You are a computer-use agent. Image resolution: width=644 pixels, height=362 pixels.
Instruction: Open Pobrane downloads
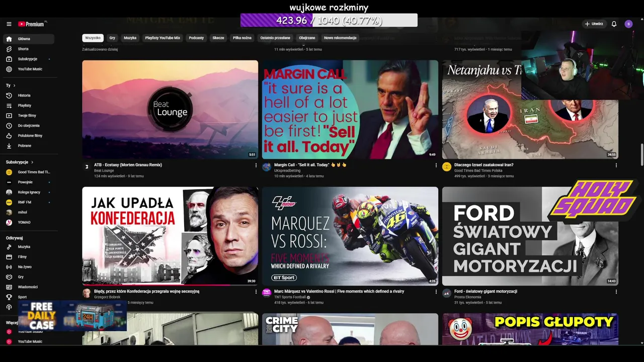pos(28,145)
